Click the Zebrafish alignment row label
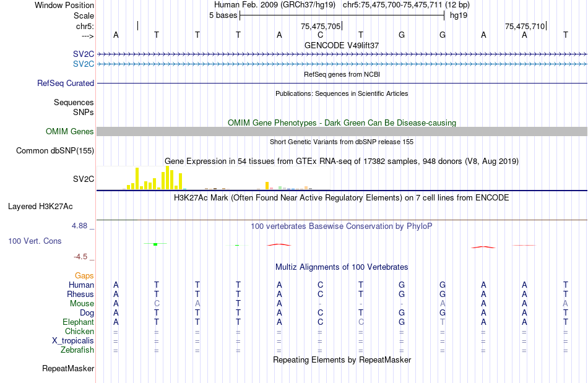This screenshot has width=588, height=383. point(77,350)
